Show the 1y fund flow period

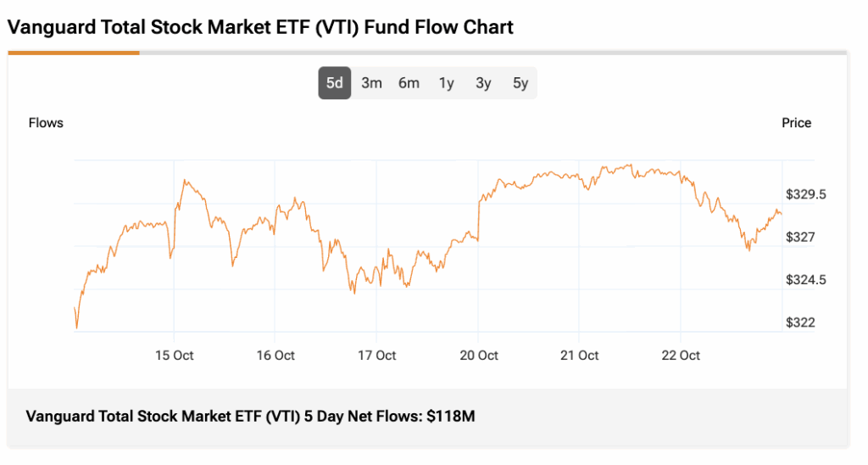point(446,83)
